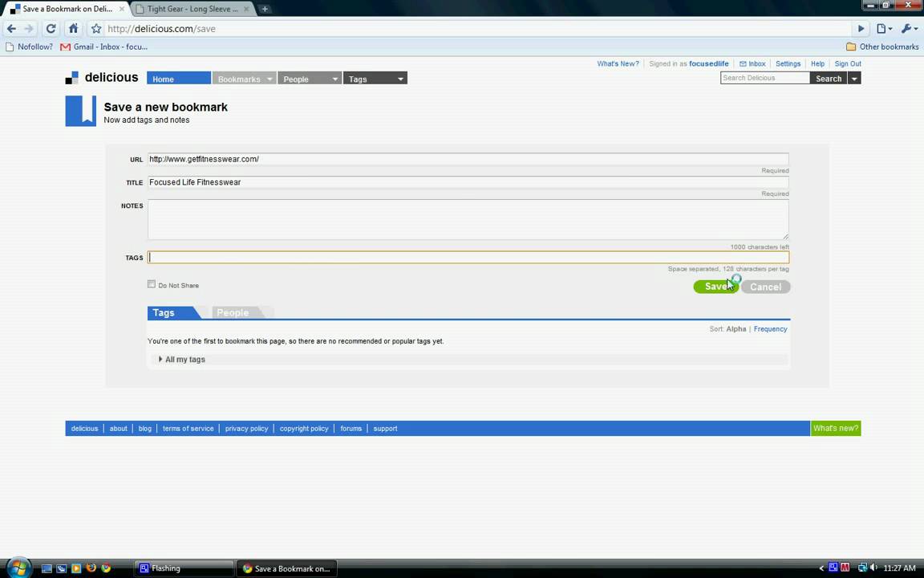
Task: Open Gmail Inbox bookmark
Action: [103, 47]
